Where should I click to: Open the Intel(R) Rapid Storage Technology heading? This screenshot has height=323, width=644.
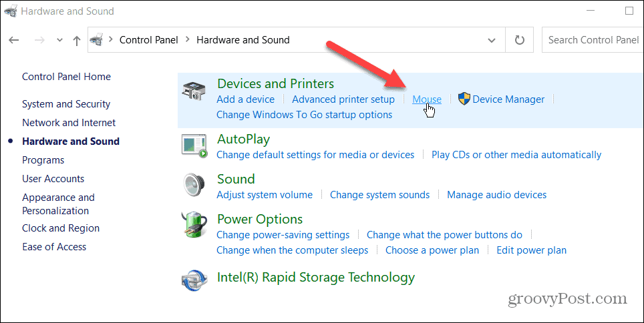[316, 278]
